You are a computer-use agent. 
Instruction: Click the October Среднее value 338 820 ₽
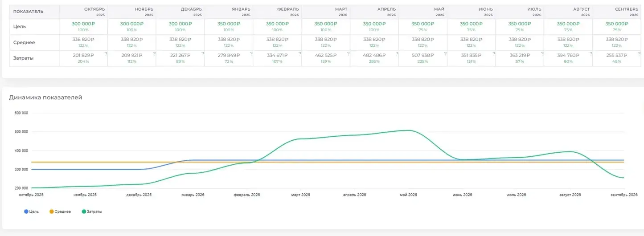click(x=83, y=39)
